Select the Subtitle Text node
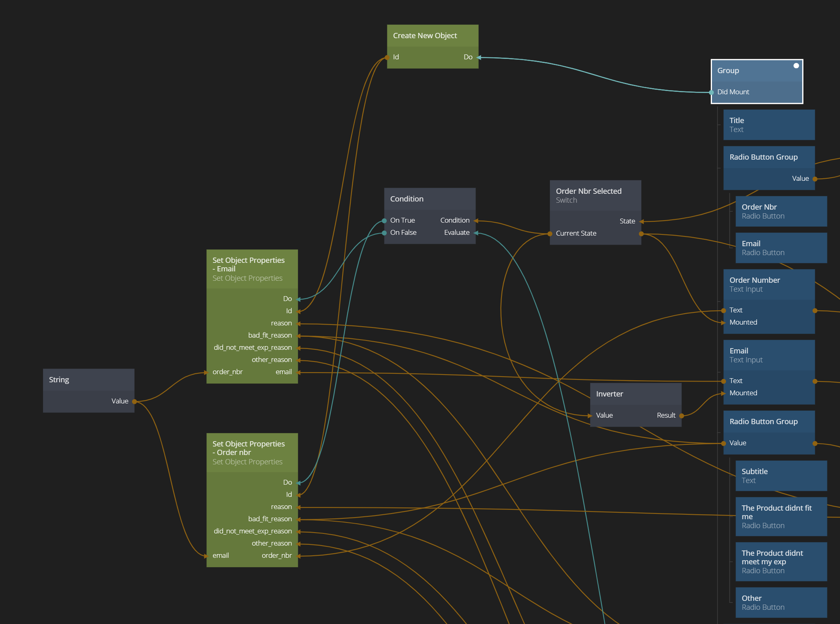Image resolution: width=840 pixels, height=624 pixels. point(781,476)
